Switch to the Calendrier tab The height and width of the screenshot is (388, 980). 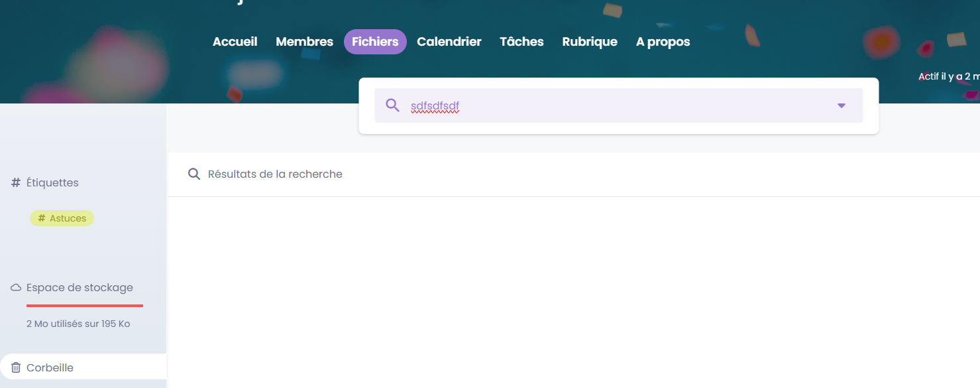pyautogui.click(x=449, y=42)
